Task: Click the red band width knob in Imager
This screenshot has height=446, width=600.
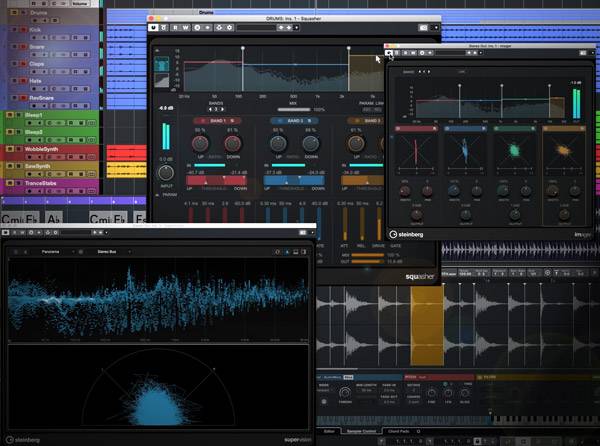Action: point(405,190)
